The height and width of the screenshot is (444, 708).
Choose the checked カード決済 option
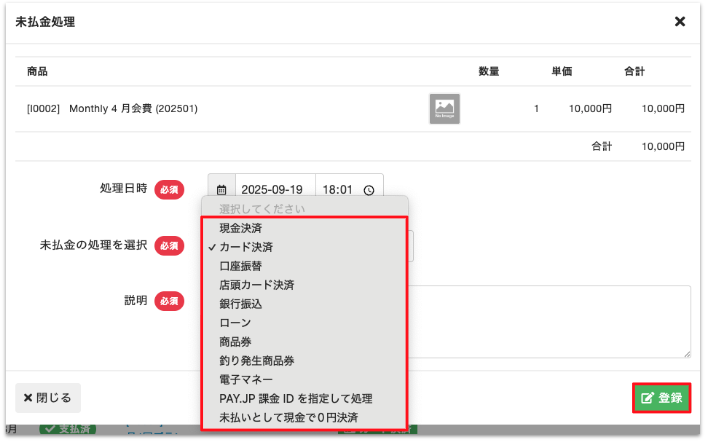click(x=246, y=247)
